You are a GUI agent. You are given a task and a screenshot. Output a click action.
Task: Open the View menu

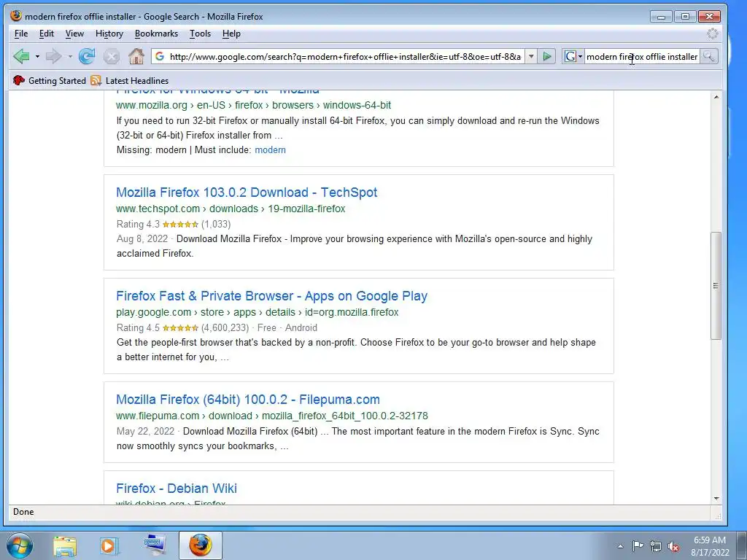tap(74, 34)
